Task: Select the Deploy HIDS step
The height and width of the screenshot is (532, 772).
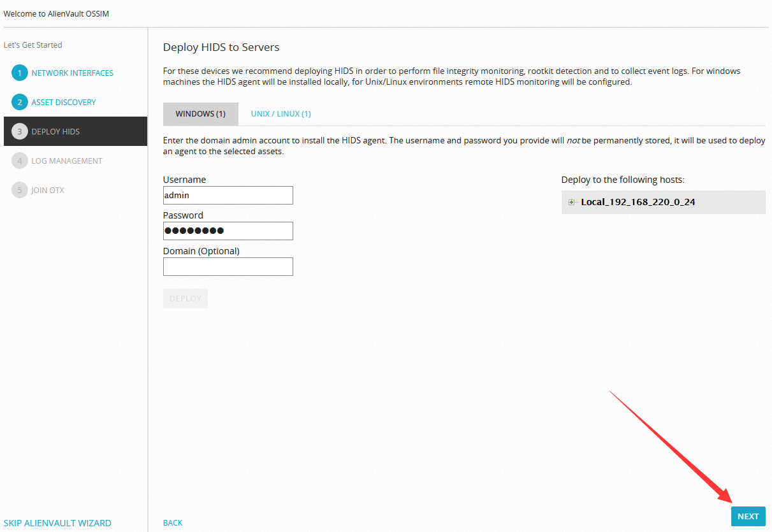Action: (x=75, y=131)
